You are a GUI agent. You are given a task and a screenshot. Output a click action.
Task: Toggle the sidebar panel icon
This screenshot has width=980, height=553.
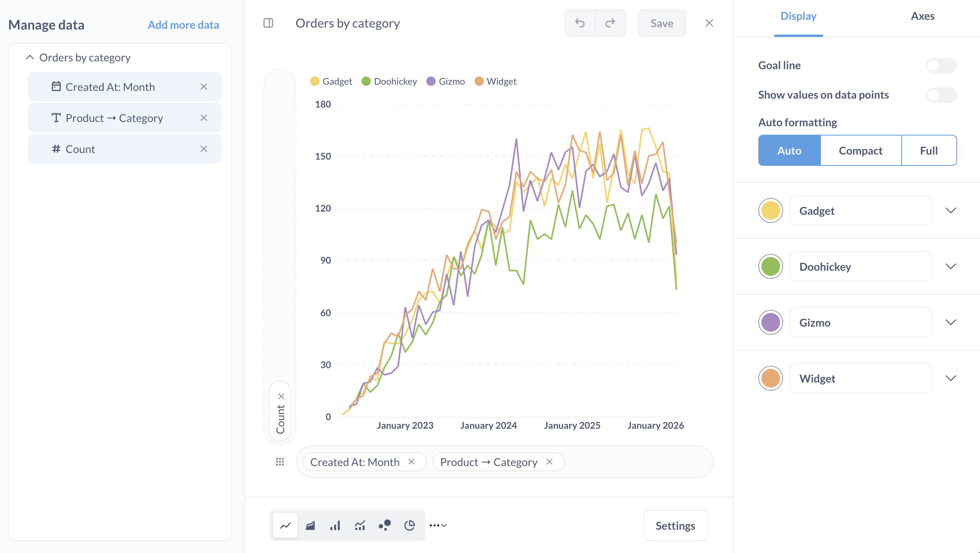pyautogui.click(x=268, y=23)
